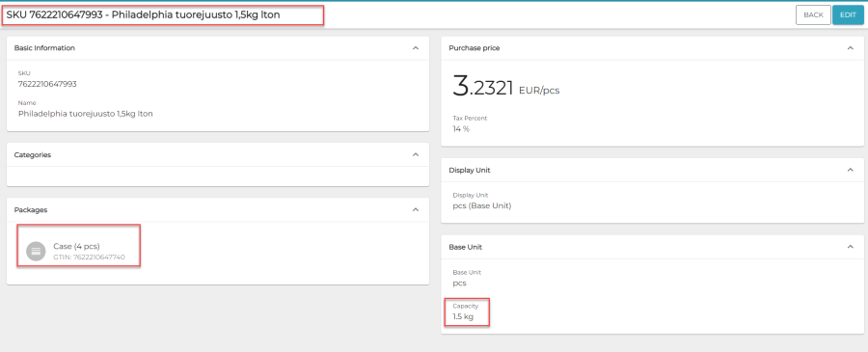The height and width of the screenshot is (352, 868).
Task: Select the Tax Percent 14 % value
Action: coord(461,129)
